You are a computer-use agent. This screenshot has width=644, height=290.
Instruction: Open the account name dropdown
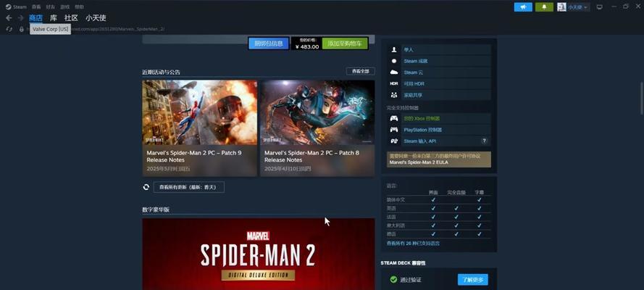pos(578,7)
